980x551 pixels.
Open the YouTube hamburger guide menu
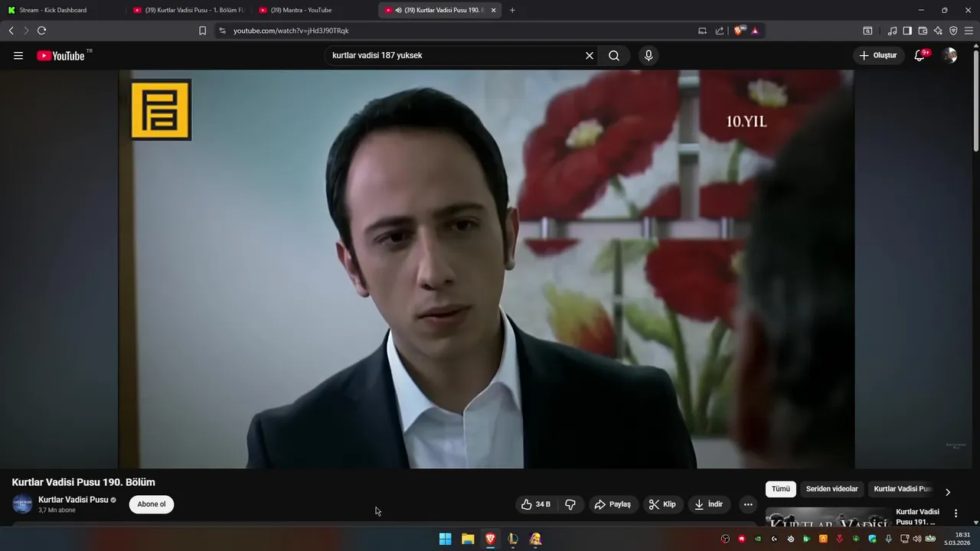18,56
